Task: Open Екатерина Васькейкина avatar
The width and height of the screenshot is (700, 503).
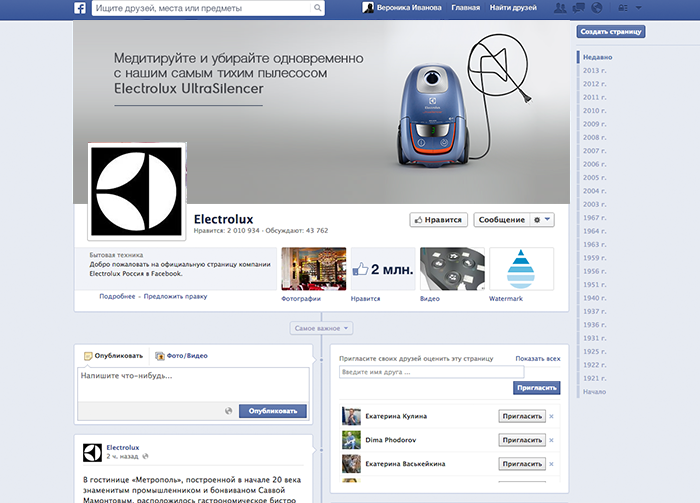Action: [x=351, y=464]
